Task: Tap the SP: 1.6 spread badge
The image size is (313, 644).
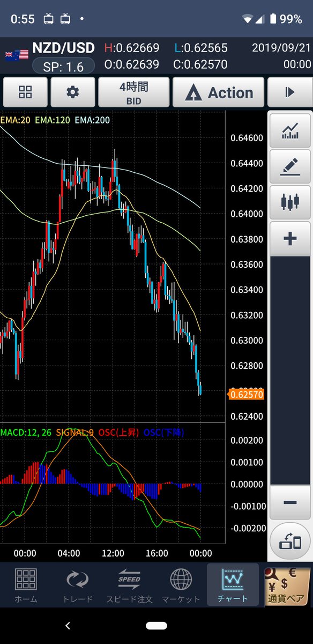Action: pos(63,65)
